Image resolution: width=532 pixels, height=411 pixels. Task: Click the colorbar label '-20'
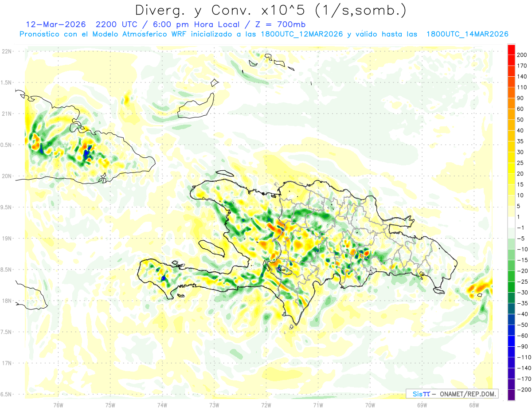point(523,270)
